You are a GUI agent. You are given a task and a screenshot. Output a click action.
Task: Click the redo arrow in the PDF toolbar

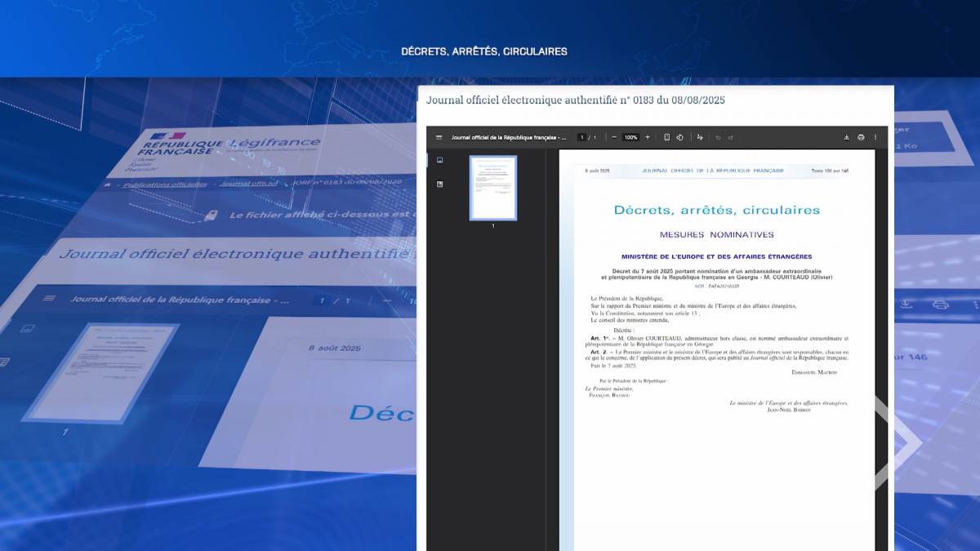click(731, 137)
